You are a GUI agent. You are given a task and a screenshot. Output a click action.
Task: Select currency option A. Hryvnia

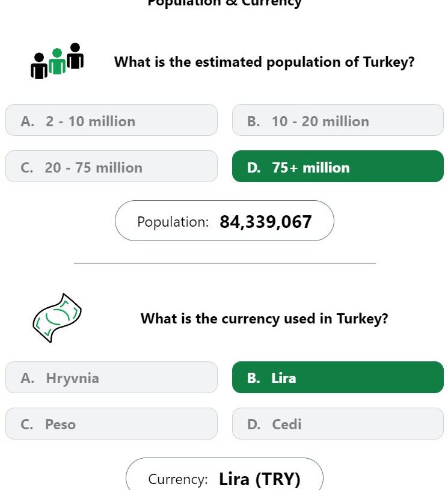[111, 377]
